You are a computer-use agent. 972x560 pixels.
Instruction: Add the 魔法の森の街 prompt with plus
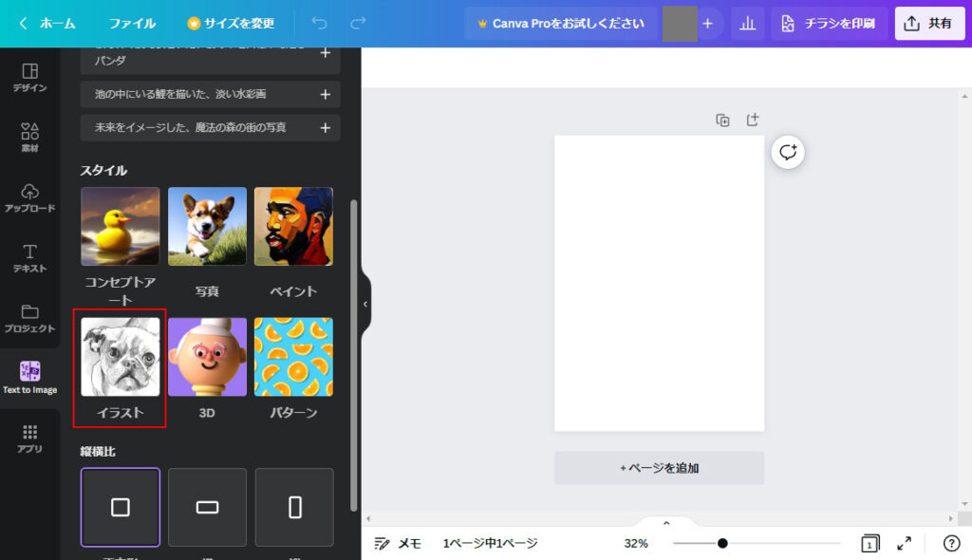coord(325,128)
